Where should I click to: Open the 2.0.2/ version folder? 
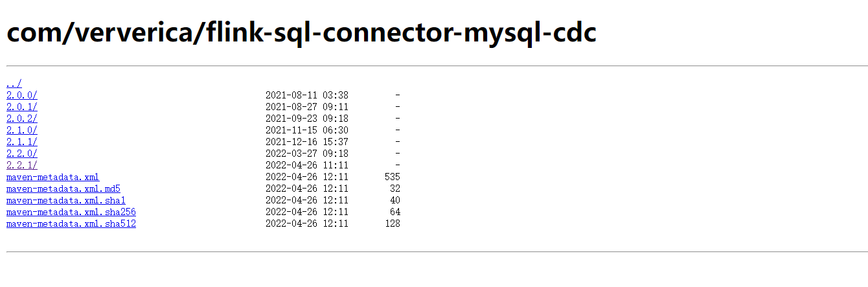click(22, 118)
